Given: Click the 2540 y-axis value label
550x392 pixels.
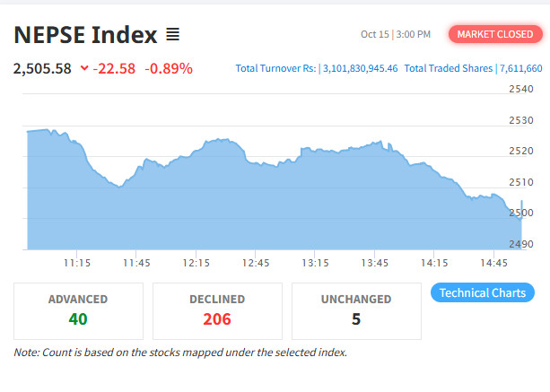Looking at the screenshot, I should [520, 89].
